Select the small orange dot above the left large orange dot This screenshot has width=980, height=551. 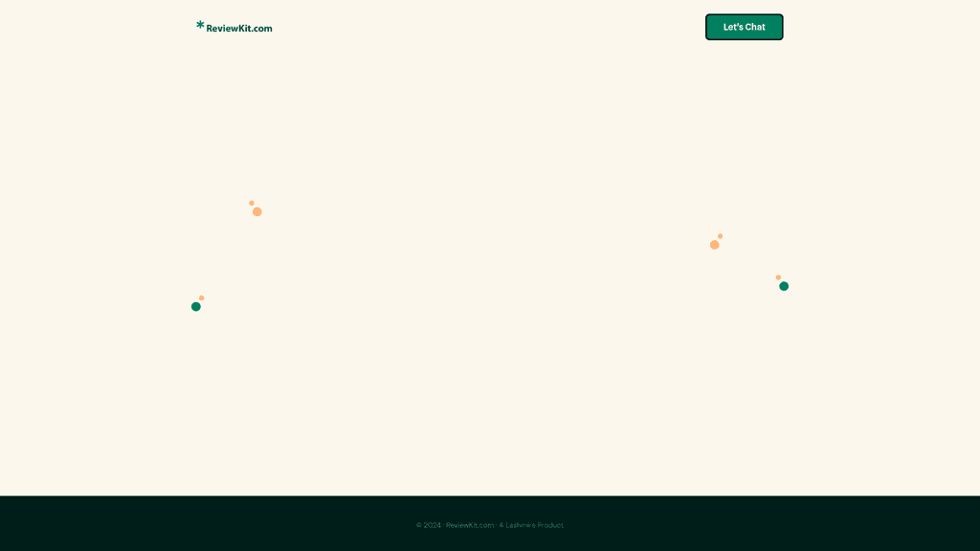252,203
